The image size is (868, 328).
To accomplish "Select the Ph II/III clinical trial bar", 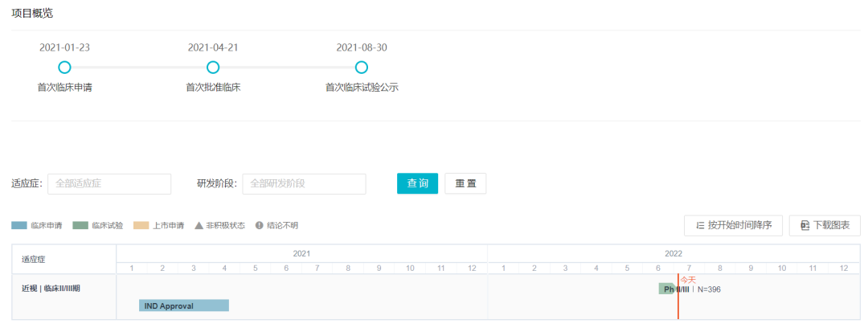I will pos(666,289).
